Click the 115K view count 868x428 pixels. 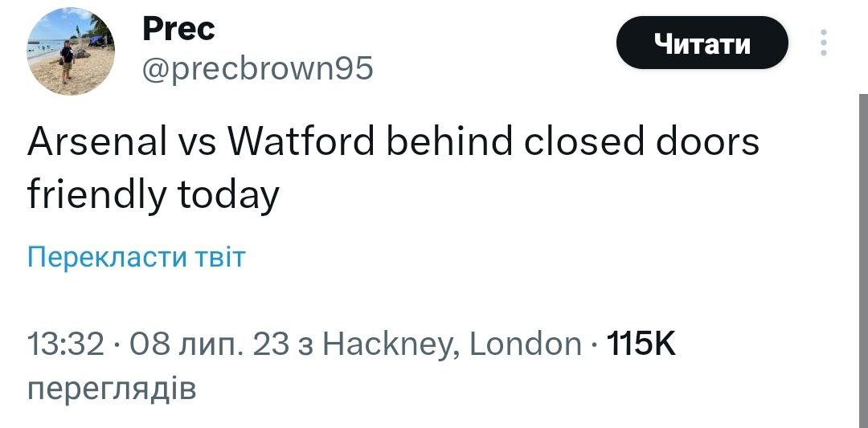tap(639, 344)
